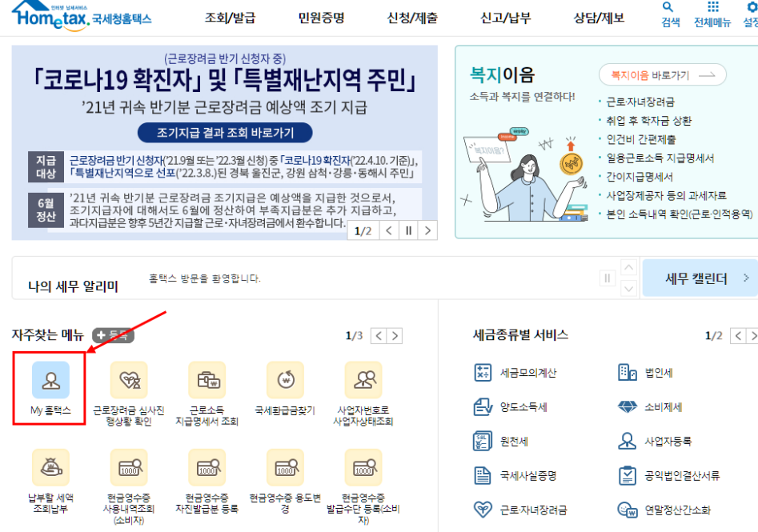Open 취업 후 학자금 상환 link

coord(649,121)
